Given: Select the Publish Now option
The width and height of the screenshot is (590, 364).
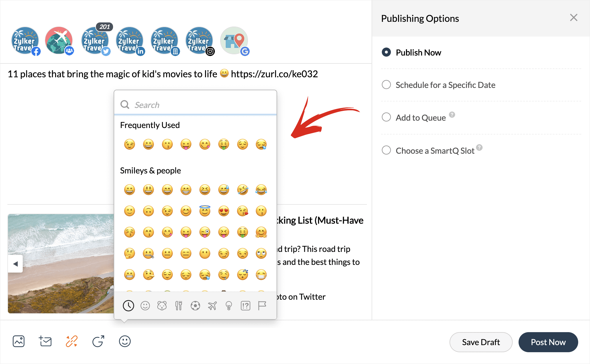Looking at the screenshot, I should coord(386,53).
